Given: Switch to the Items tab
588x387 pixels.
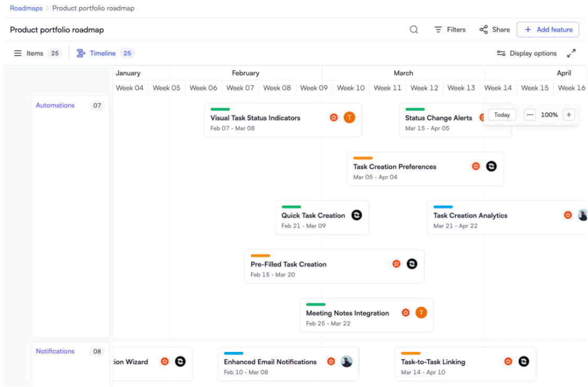Looking at the screenshot, I should point(38,53).
